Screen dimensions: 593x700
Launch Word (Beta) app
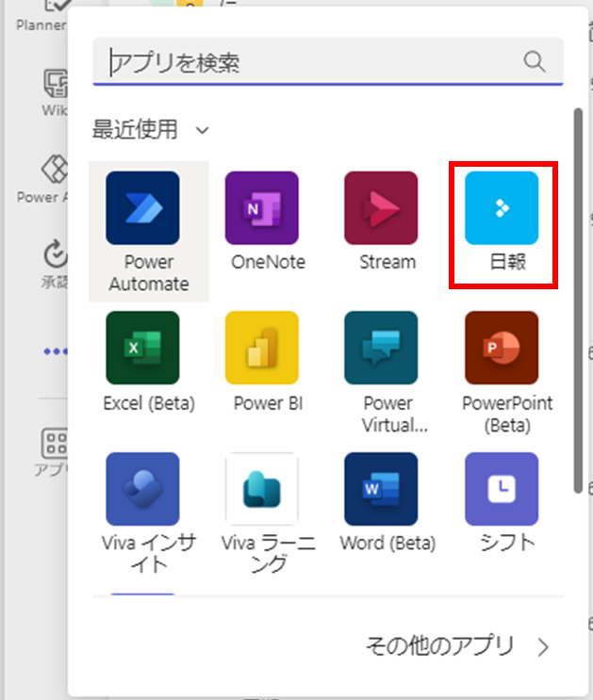click(x=381, y=489)
